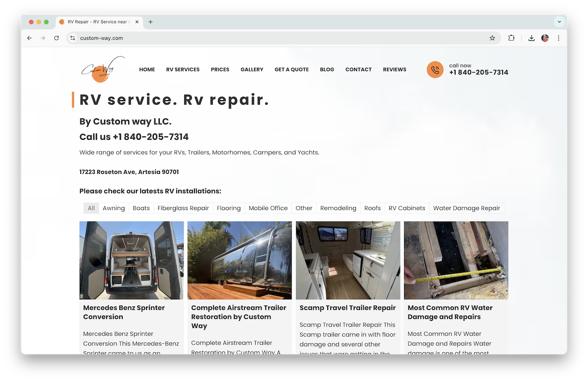Select Water Damage Repair filter
This screenshot has height=382, width=588.
click(467, 208)
